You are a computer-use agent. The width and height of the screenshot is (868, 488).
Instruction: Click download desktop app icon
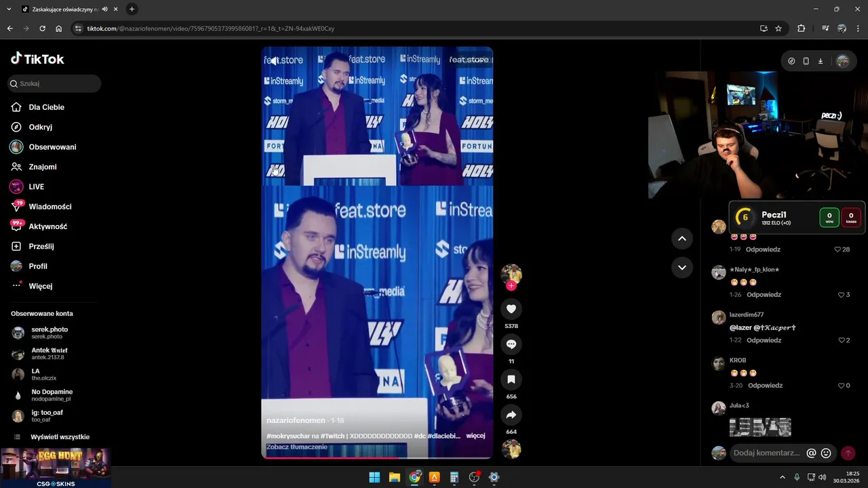(820, 61)
